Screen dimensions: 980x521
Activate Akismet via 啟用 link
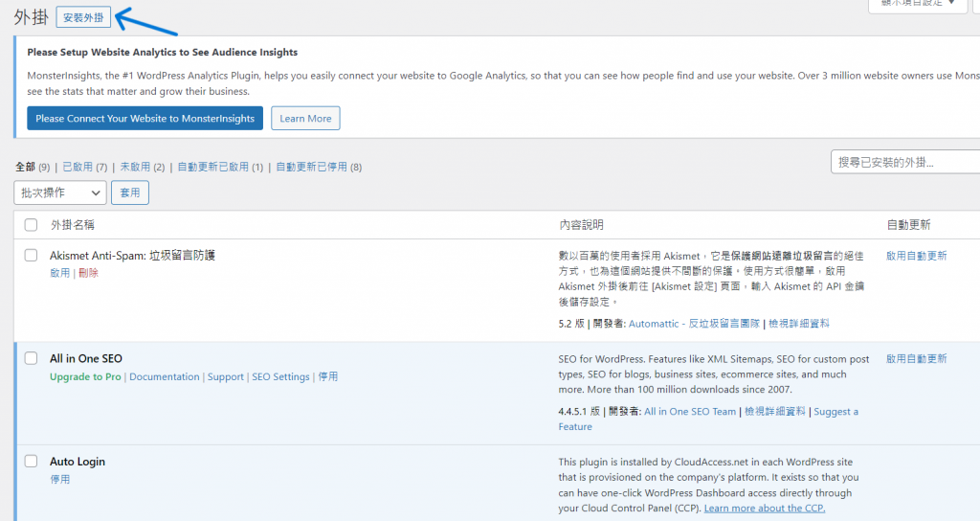pyautogui.click(x=60, y=273)
